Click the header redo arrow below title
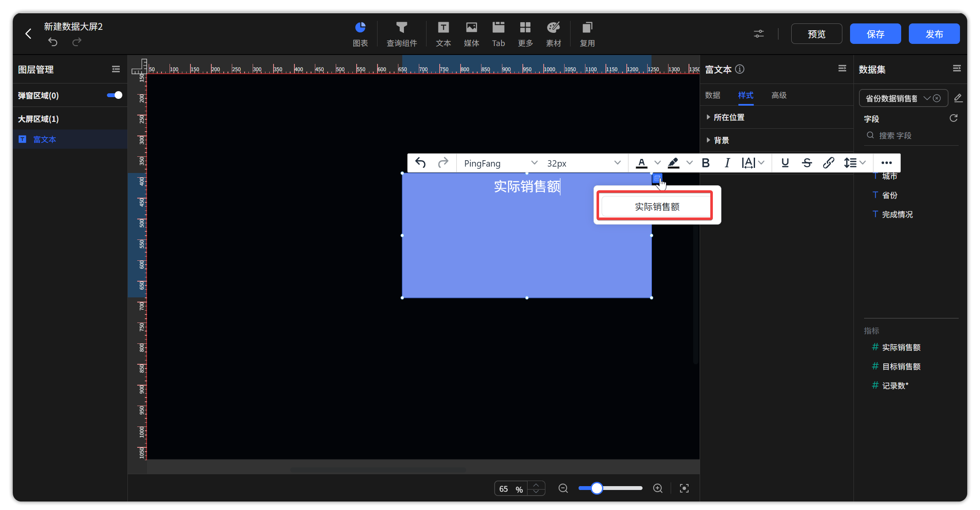The image size is (980, 510). pos(77,42)
